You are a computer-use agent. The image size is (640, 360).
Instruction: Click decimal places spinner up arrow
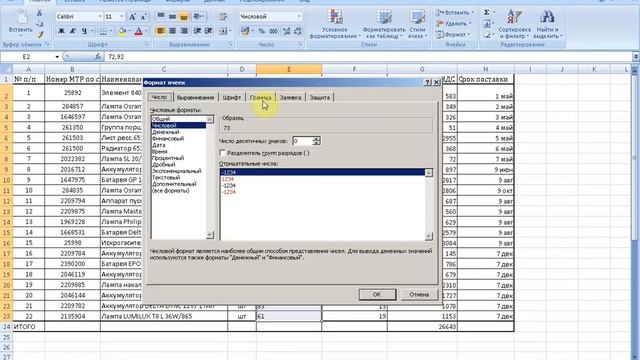pos(316,139)
